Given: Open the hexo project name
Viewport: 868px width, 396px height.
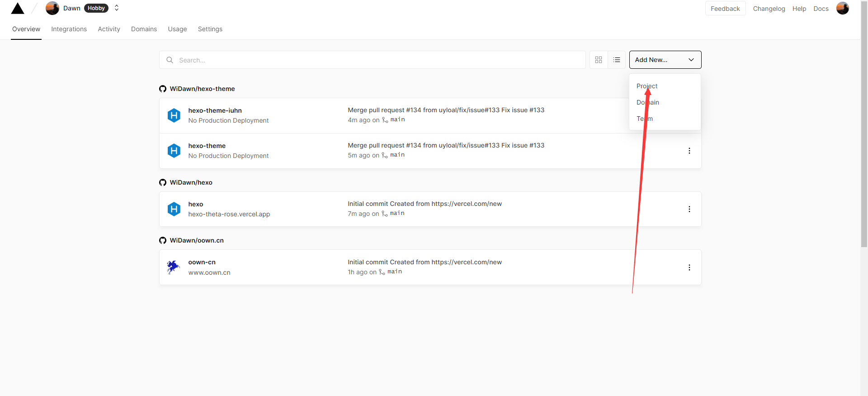Looking at the screenshot, I should coord(195,204).
